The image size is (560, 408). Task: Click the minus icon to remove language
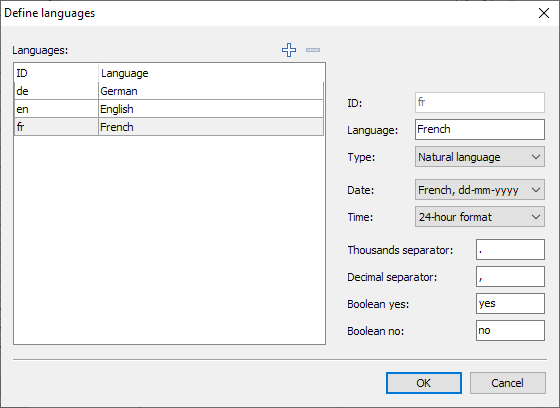pos(313,50)
